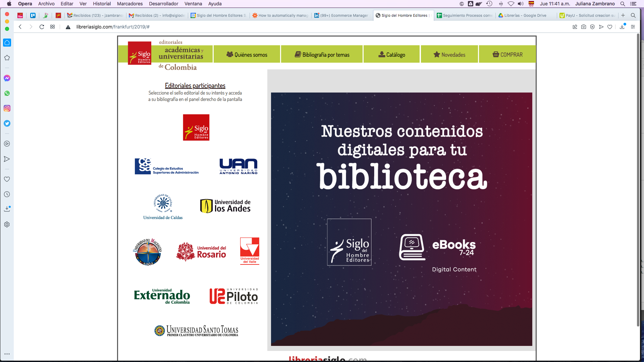Click the page vertical scrollbar
644x362 pixels.
[x=638, y=180]
